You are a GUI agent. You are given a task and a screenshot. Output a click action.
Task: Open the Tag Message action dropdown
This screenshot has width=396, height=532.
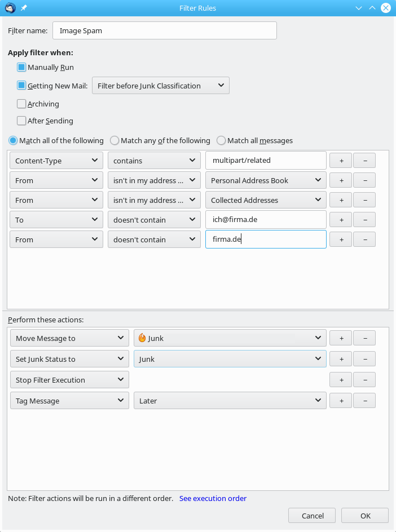click(x=69, y=400)
